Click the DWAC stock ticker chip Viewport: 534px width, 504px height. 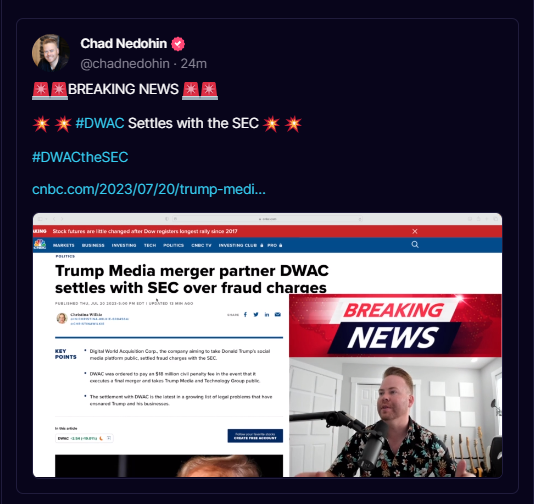84,438
